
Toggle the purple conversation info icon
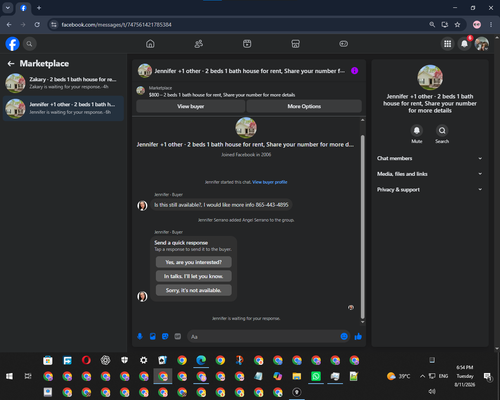click(355, 71)
